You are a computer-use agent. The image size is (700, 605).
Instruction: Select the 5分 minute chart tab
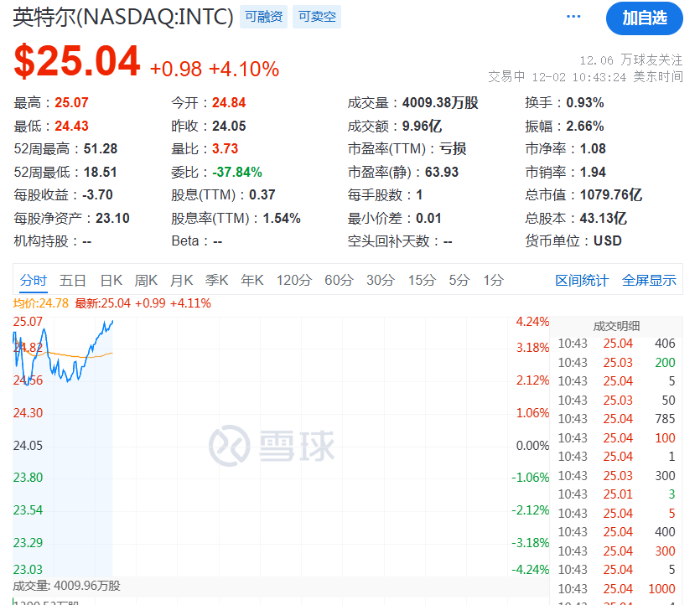(459, 281)
